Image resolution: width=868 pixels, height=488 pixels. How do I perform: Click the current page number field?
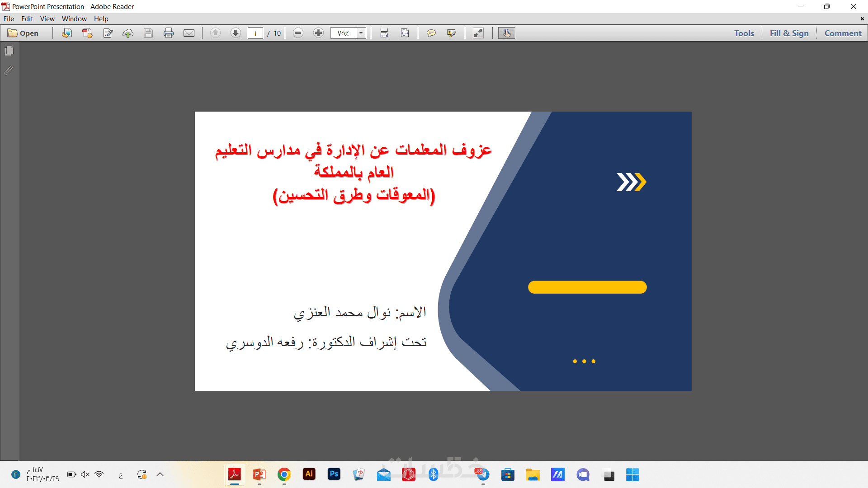pyautogui.click(x=255, y=33)
